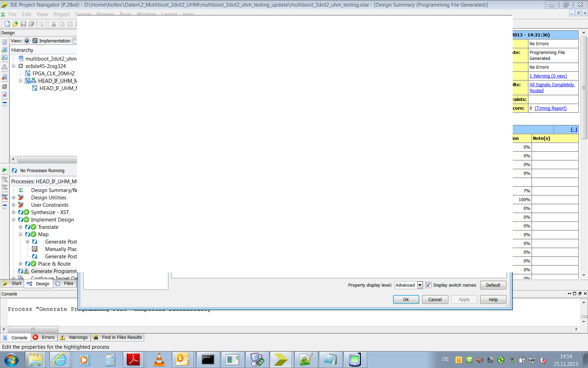Open the Project menu
This screenshot has height=368, width=588.
62,14
